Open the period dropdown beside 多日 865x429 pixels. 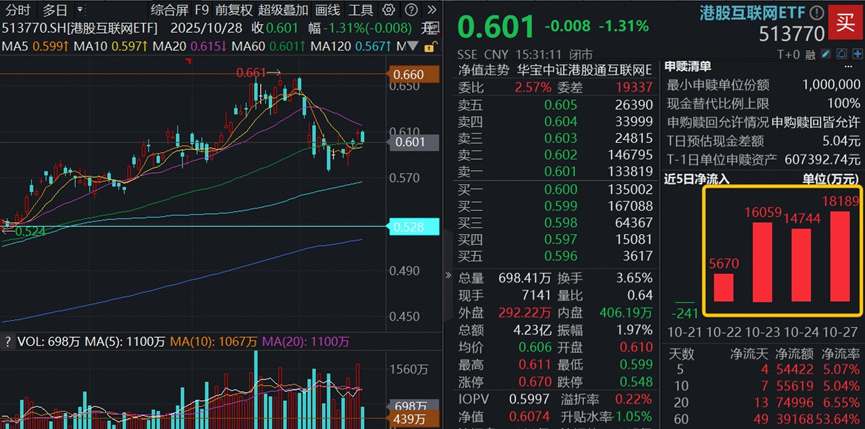click(81, 10)
